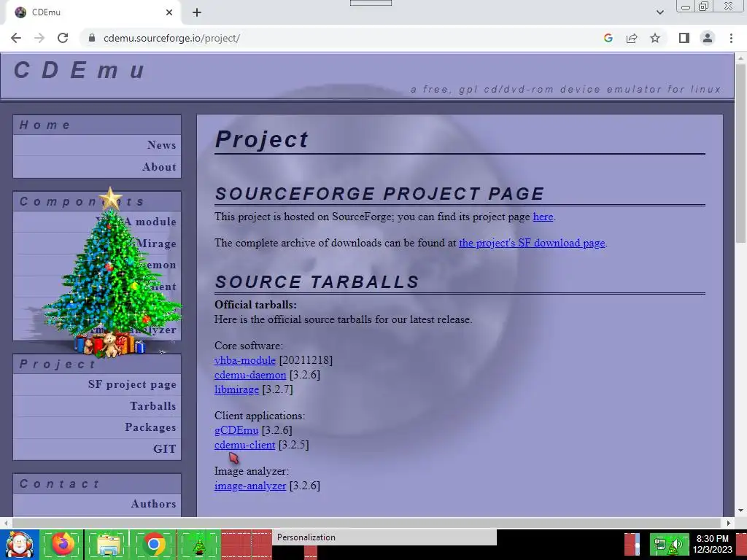Download the image-analyzer tarball

(250, 486)
